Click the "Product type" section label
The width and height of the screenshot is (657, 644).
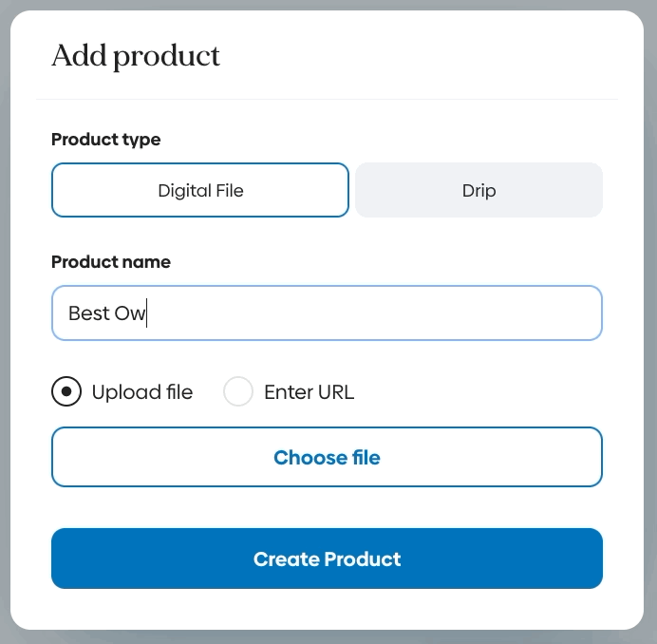click(x=106, y=140)
